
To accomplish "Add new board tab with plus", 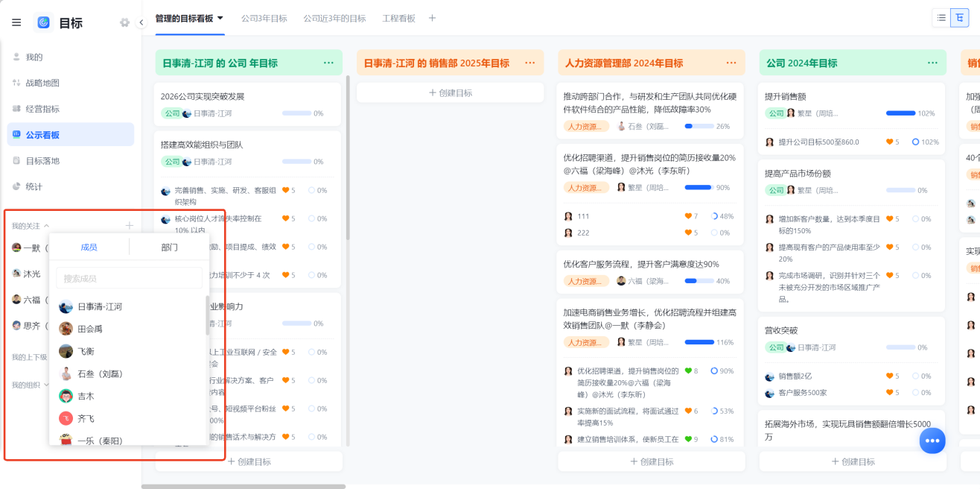I will click(433, 18).
